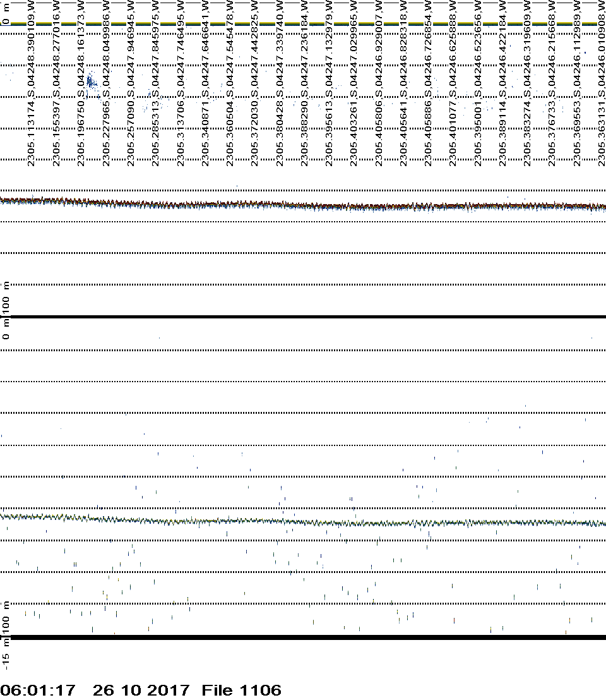Image resolution: width=606 pixels, height=700 pixels.
Task: Select position label 2305.403261,S,04247.029965,W
Action: (353, 83)
